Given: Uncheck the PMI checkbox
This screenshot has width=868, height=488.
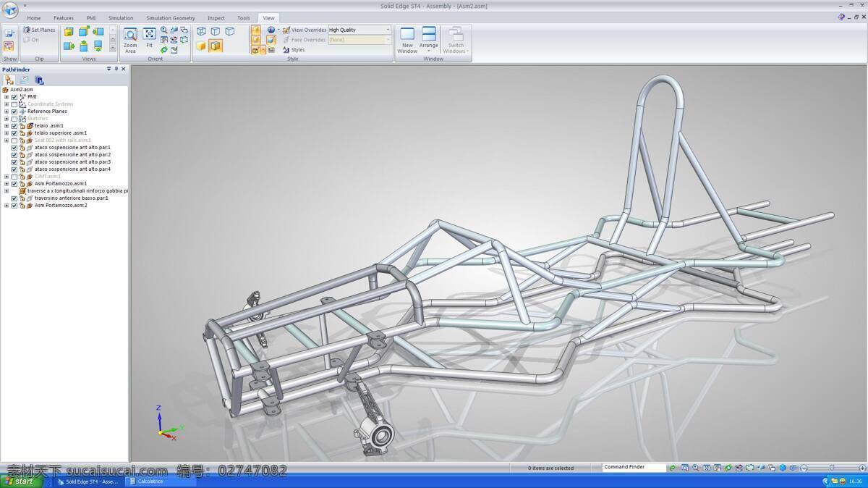Looking at the screenshot, I should pyautogui.click(x=14, y=97).
